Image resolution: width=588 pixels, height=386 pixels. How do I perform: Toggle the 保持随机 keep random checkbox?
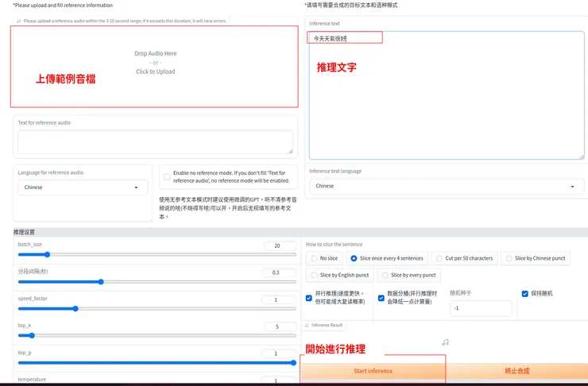525,294
